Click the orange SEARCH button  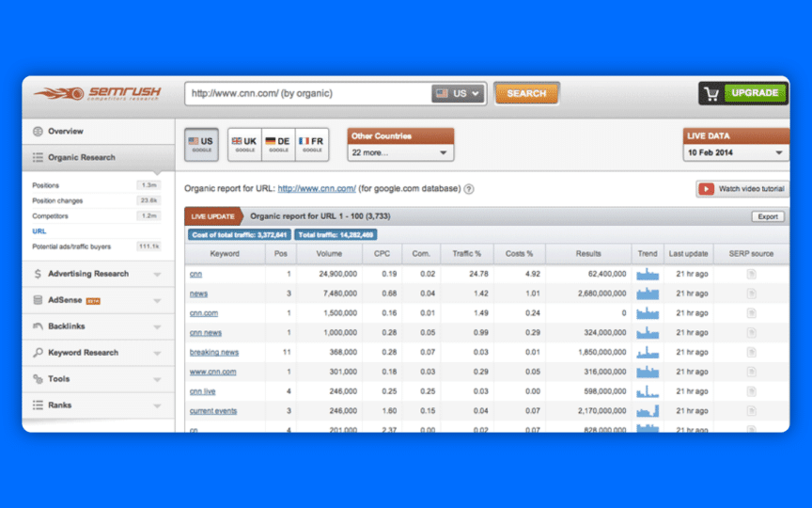click(526, 94)
